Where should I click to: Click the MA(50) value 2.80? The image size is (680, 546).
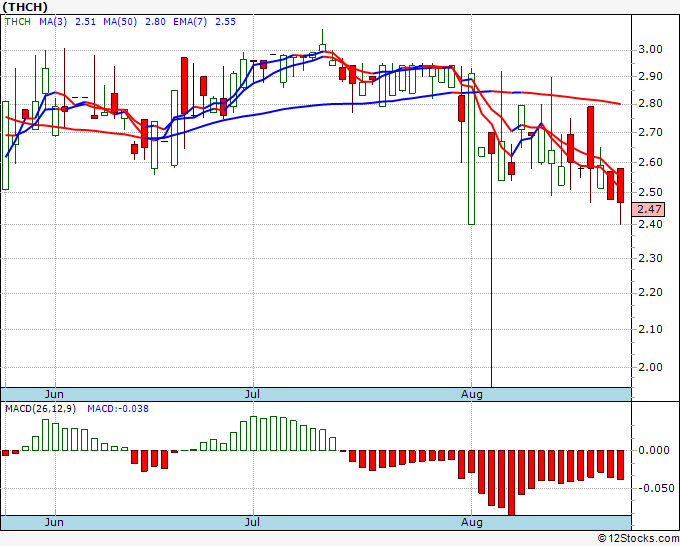(155, 22)
